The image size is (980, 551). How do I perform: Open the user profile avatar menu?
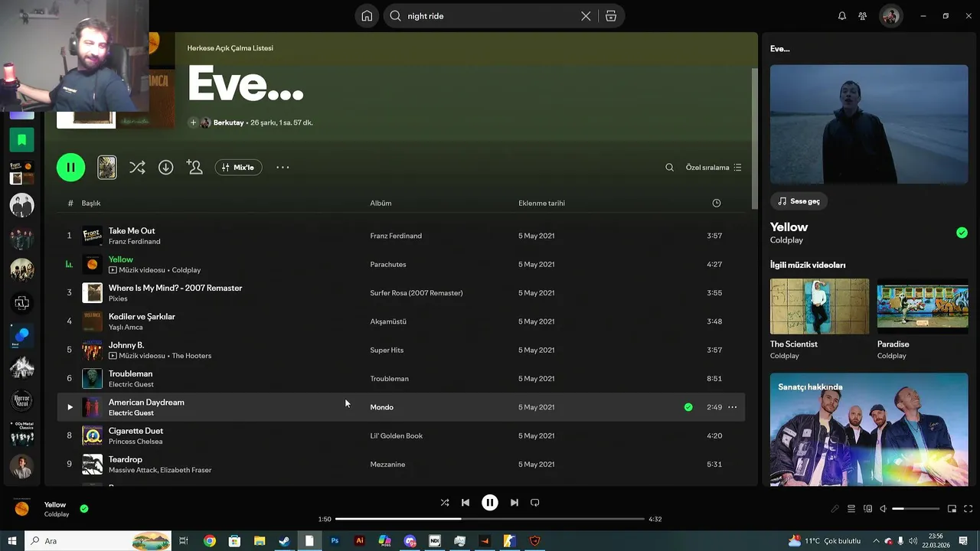[890, 16]
